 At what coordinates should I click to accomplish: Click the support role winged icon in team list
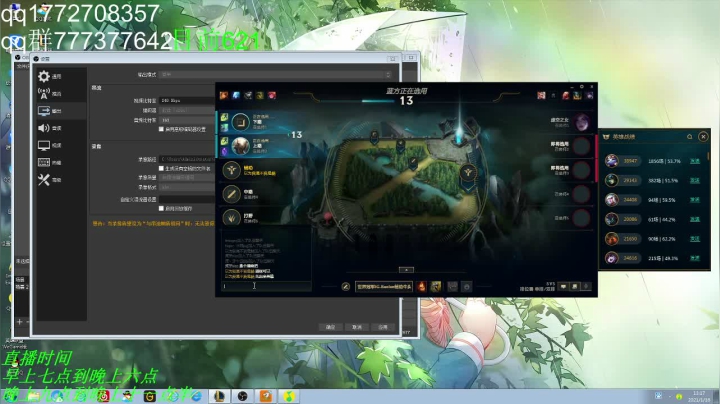click(x=231, y=170)
